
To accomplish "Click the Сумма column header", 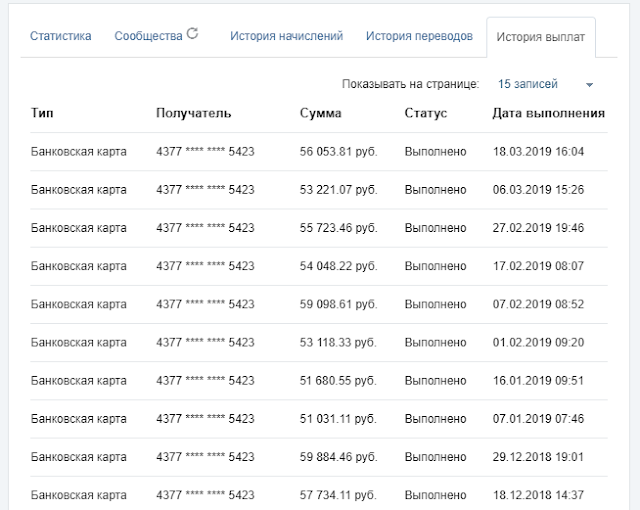I will 320,113.
